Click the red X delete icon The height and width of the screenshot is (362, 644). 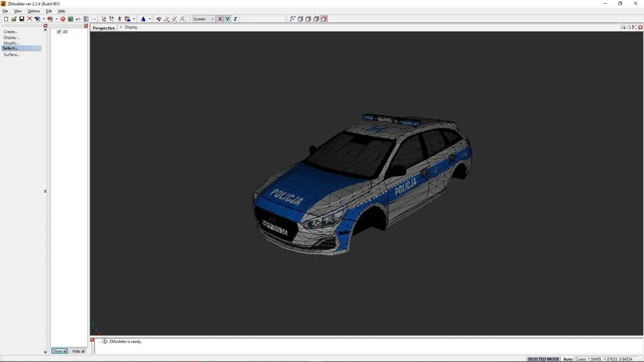point(30,19)
